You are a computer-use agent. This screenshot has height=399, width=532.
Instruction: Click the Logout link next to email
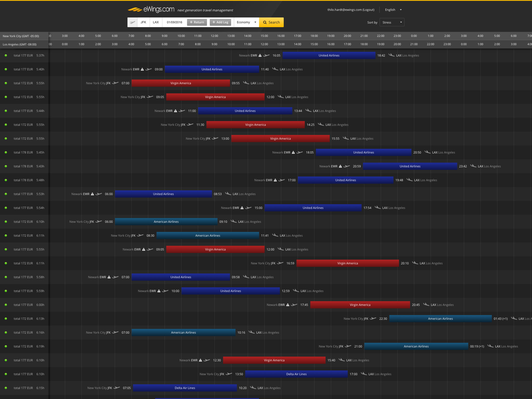click(369, 10)
